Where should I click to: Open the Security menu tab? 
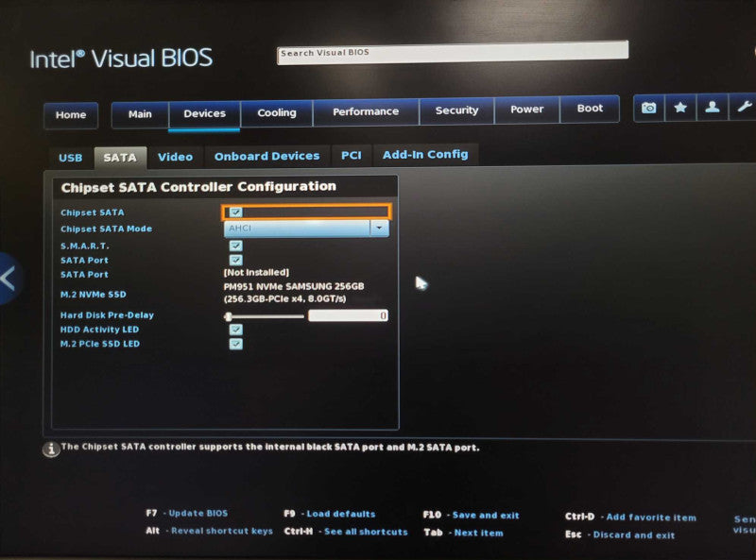[456, 110]
